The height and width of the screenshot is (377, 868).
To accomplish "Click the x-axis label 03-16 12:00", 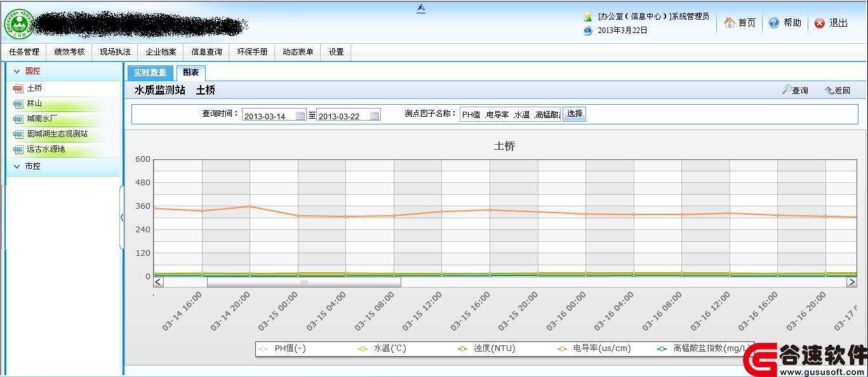I will [x=710, y=311].
